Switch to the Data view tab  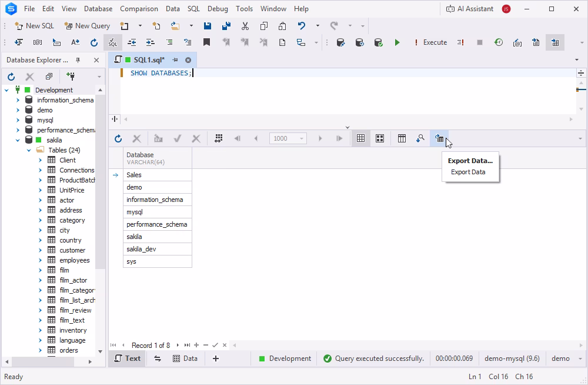(x=185, y=359)
